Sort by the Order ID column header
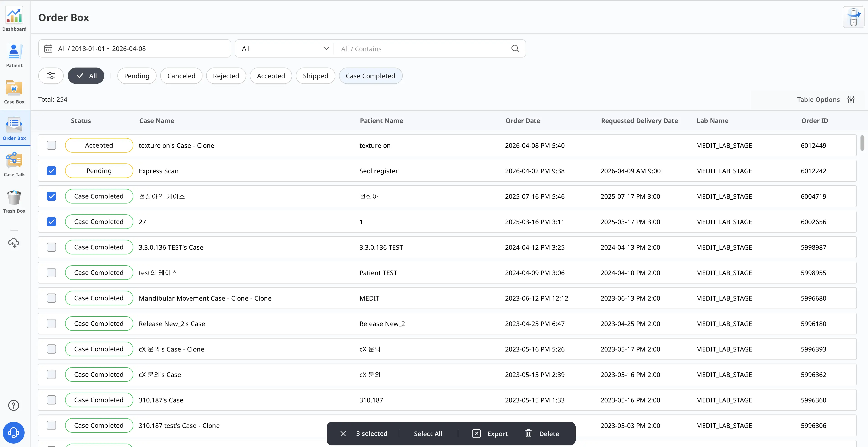This screenshot has height=447, width=868. point(815,121)
